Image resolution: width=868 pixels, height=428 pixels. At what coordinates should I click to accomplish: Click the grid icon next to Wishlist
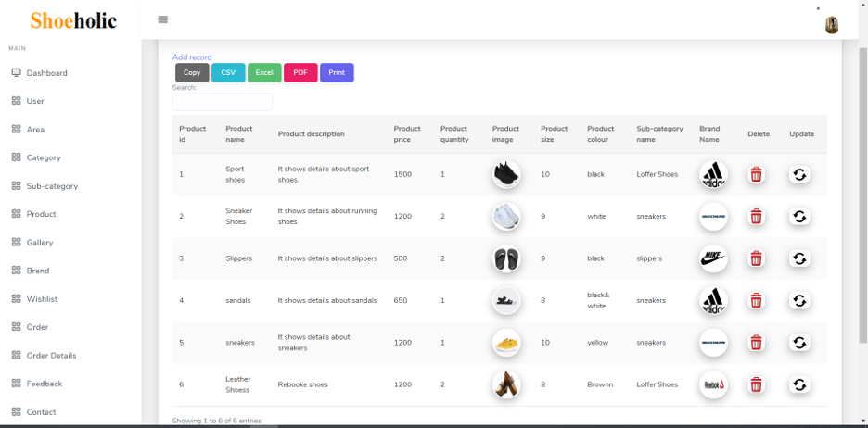(16, 298)
